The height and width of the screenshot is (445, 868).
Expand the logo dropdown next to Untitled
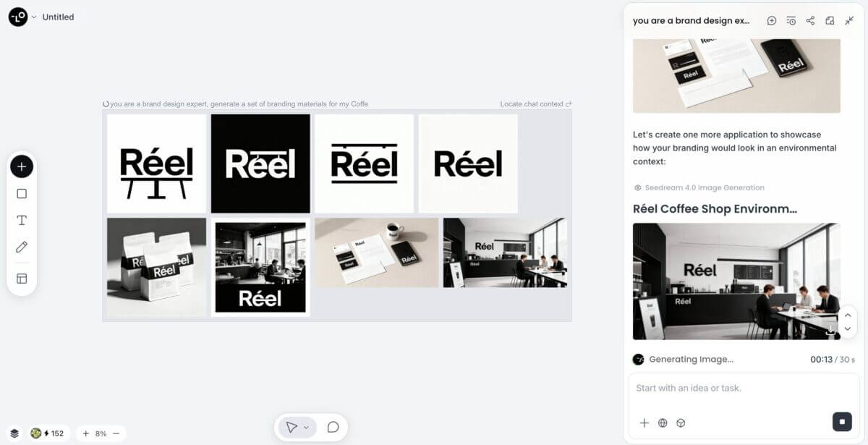pyautogui.click(x=34, y=17)
